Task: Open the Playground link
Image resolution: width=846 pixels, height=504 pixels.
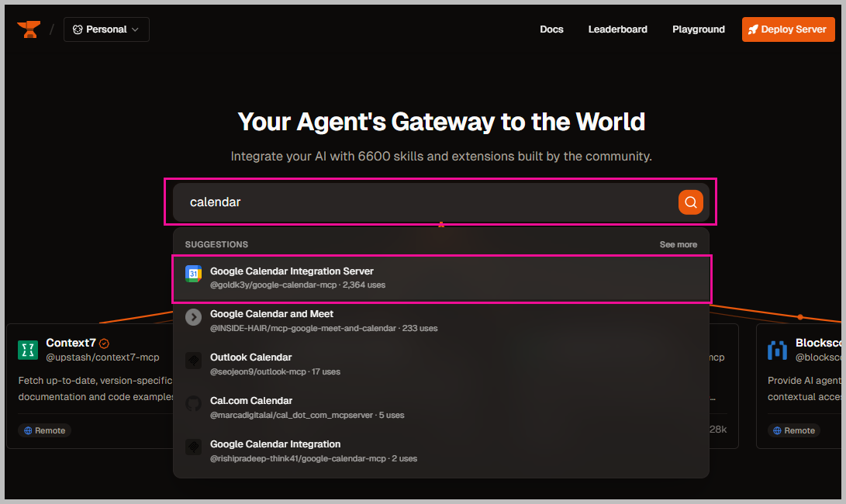Action: pyautogui.click(x=698, y=29)
